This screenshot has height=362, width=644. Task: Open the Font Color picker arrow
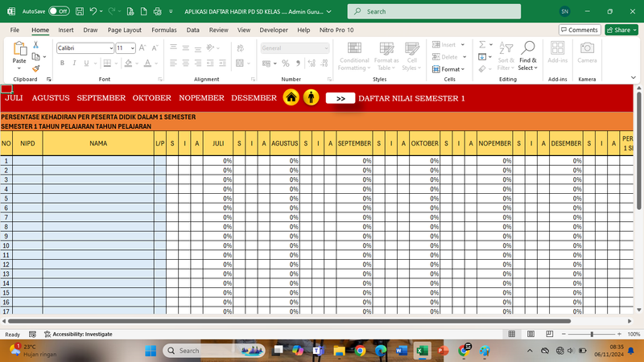[156, 64]
